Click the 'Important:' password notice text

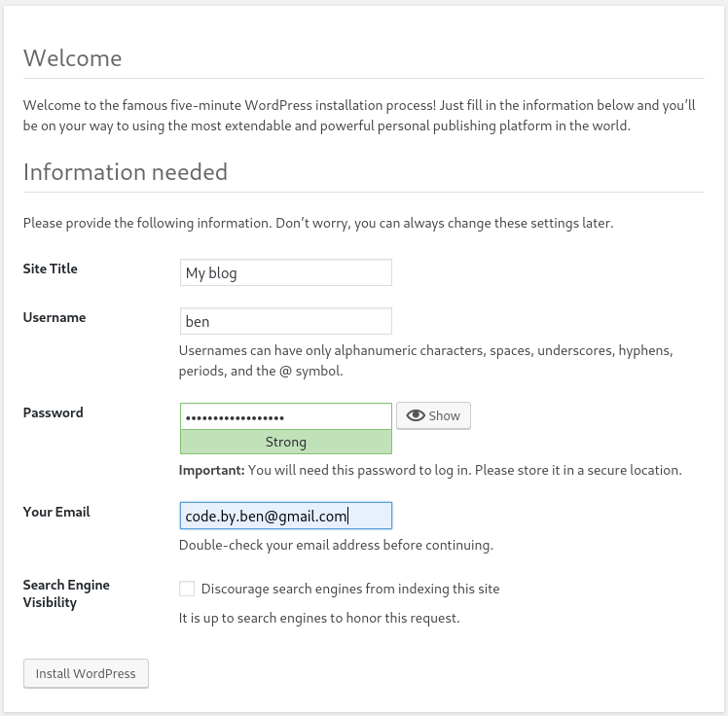tap(430, 470)
